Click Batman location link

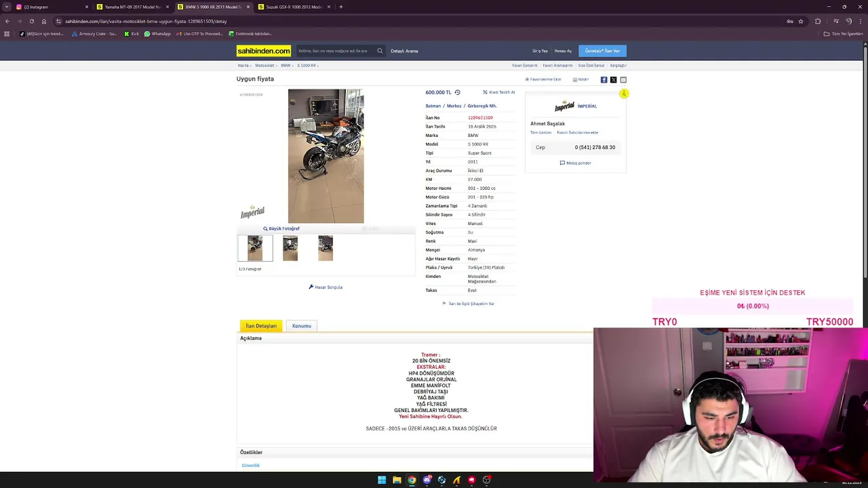coord(433,106)
